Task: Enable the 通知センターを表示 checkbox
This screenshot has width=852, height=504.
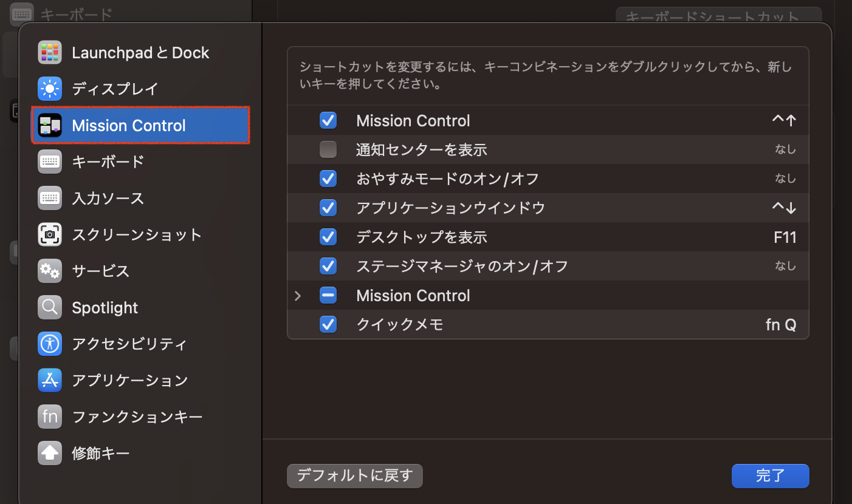Action: pyautogui.click(x=328, y=149)
